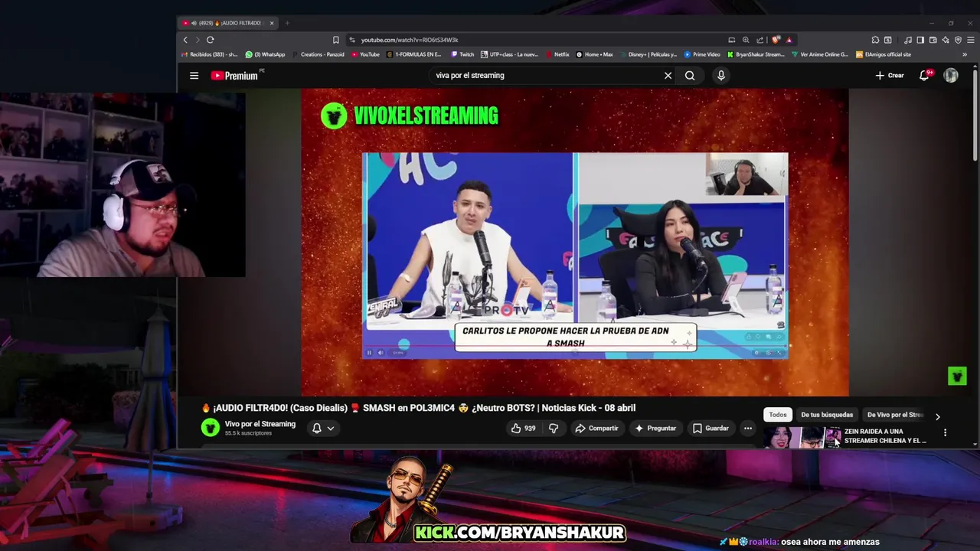Open browser extensions puzzle icon
This screenshot has height=551, width=980.
click(875, 40)
